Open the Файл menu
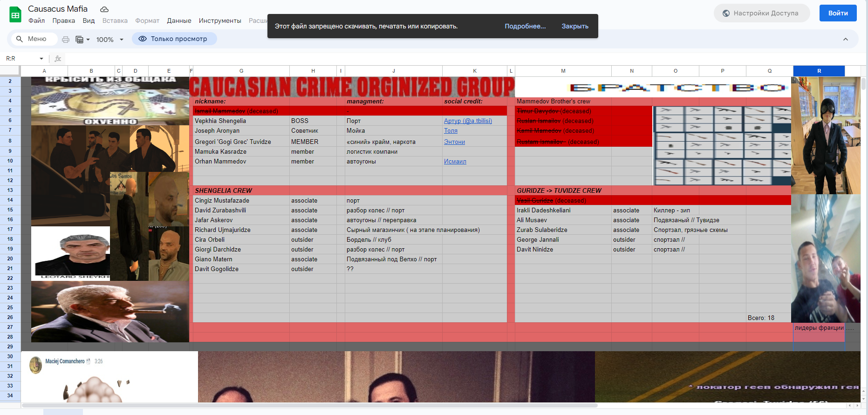The image size is (868, 415). pyautogui.click(x=36, y=20)
